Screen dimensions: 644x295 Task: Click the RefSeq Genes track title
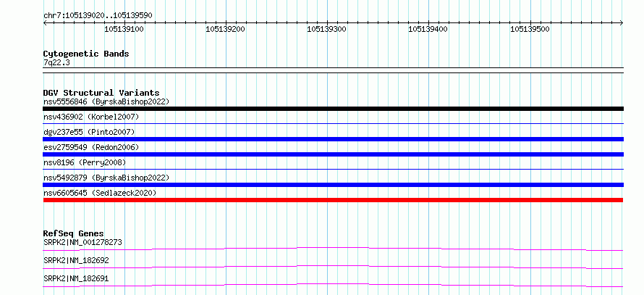click(x=74, y=233)
